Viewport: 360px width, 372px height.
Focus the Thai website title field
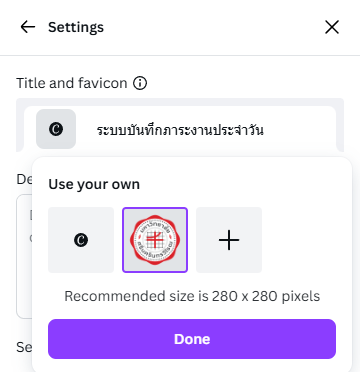point(180,129)
